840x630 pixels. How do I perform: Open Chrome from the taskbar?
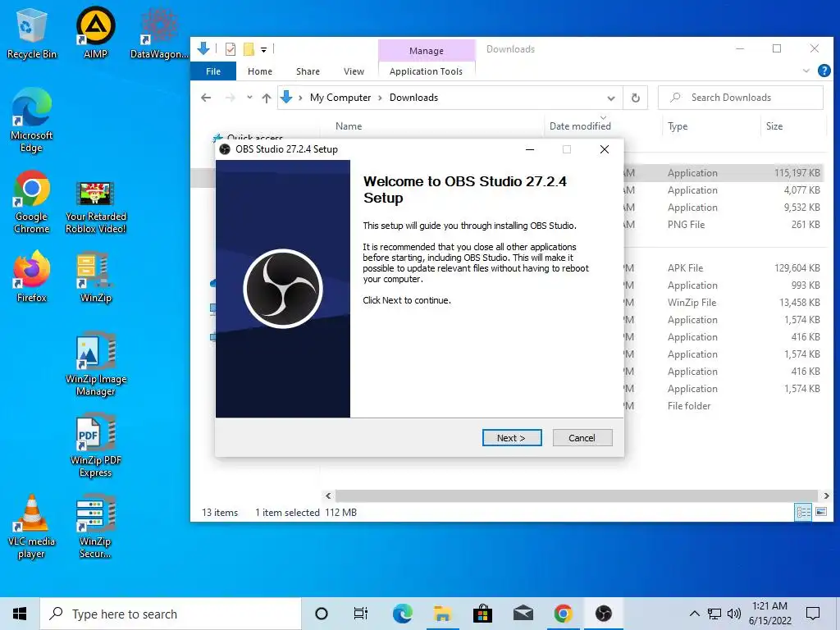[x=563, y=614]
